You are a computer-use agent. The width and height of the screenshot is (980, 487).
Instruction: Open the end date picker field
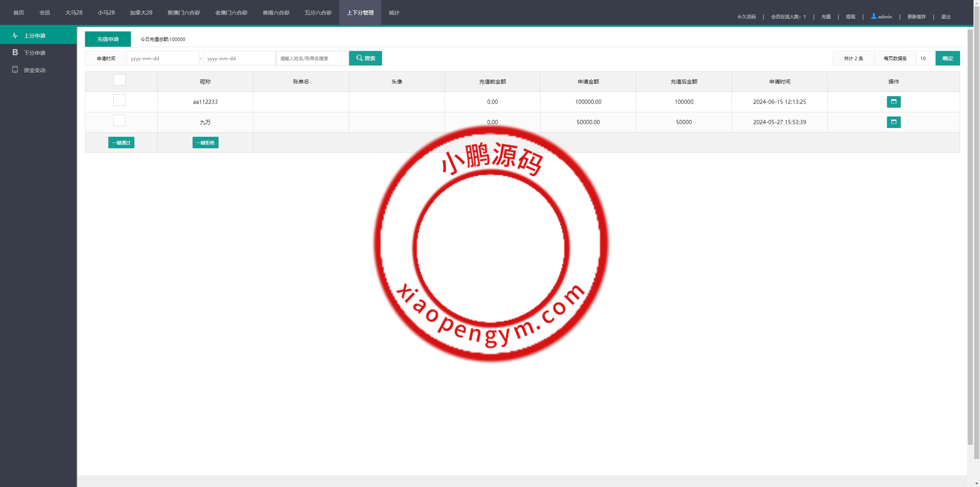pos(239,59)
